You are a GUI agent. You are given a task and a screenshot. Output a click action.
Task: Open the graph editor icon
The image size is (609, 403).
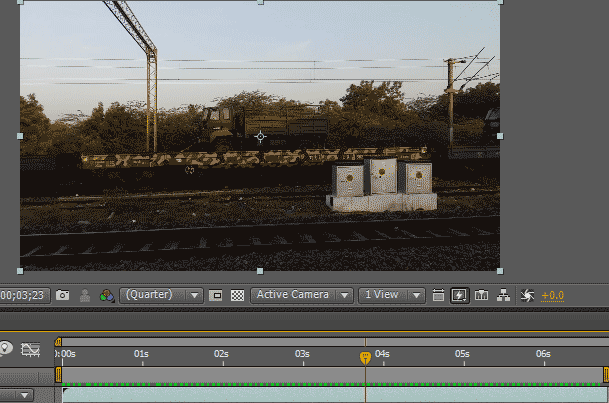pyautogui.click(x=31, y=349)
